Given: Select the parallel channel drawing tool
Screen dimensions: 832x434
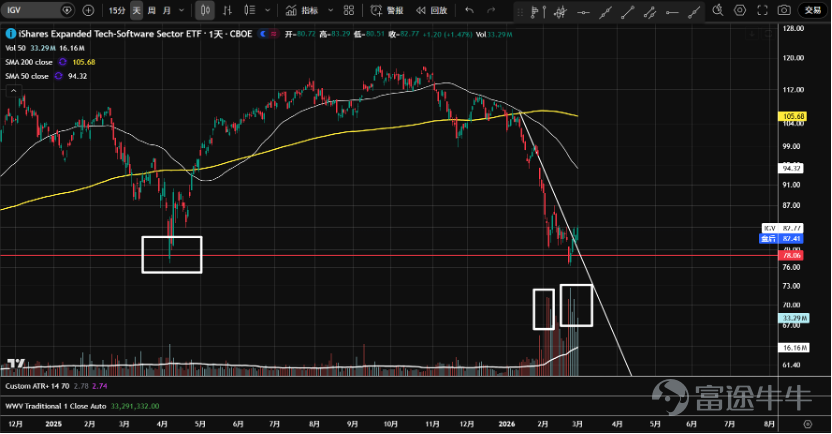Looking at the screenshot, I should 650,11.
